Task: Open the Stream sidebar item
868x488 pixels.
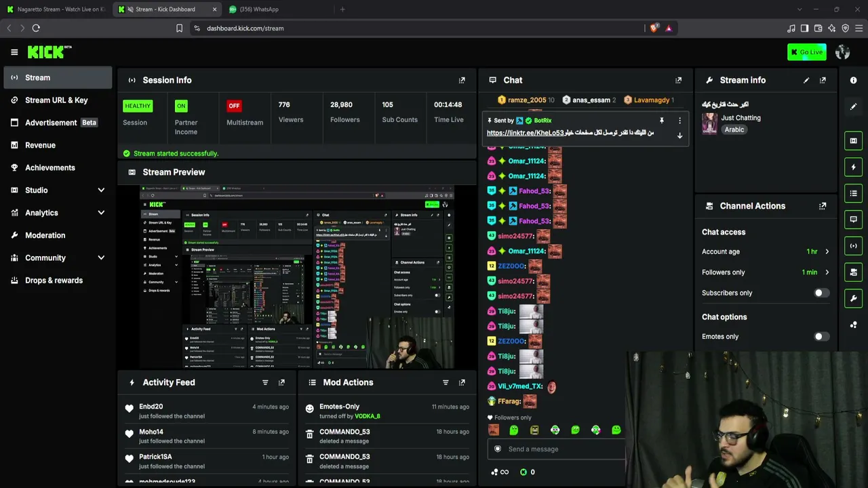Action: click(58, 78)
